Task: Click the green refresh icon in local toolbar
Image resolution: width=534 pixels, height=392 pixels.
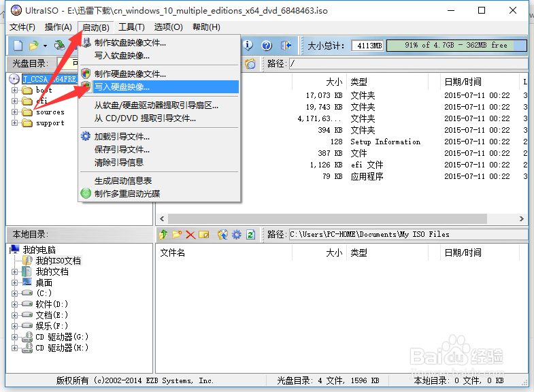Action: click(250, 234)
